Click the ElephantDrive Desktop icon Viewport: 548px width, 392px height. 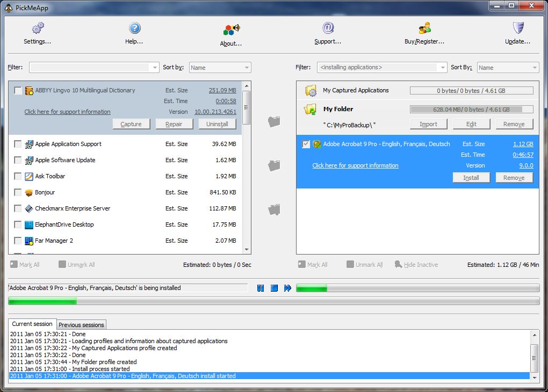tap(29, 224)
